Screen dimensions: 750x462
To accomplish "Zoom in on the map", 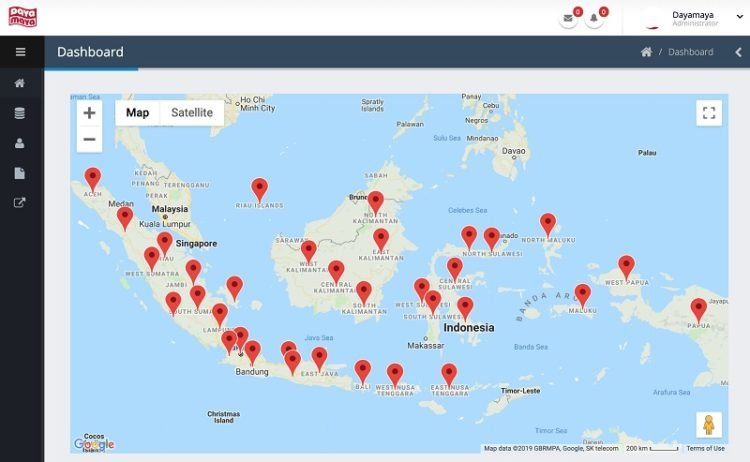I will tap(89, 113).
